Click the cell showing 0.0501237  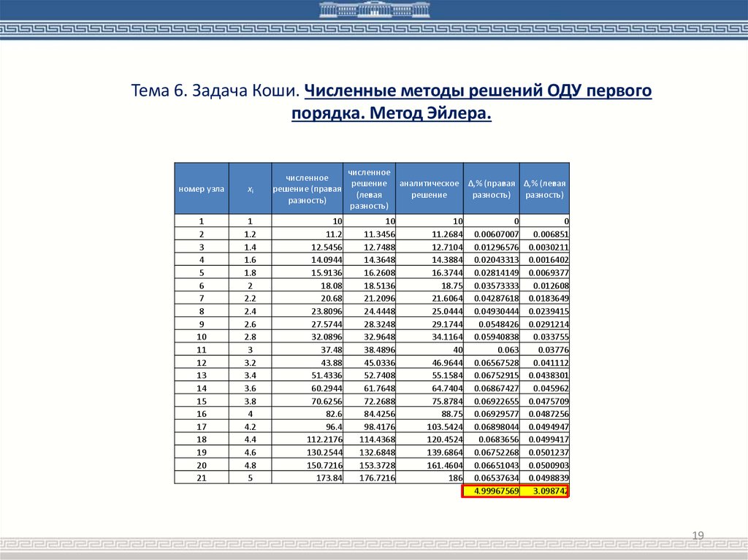tap(544, 452)
